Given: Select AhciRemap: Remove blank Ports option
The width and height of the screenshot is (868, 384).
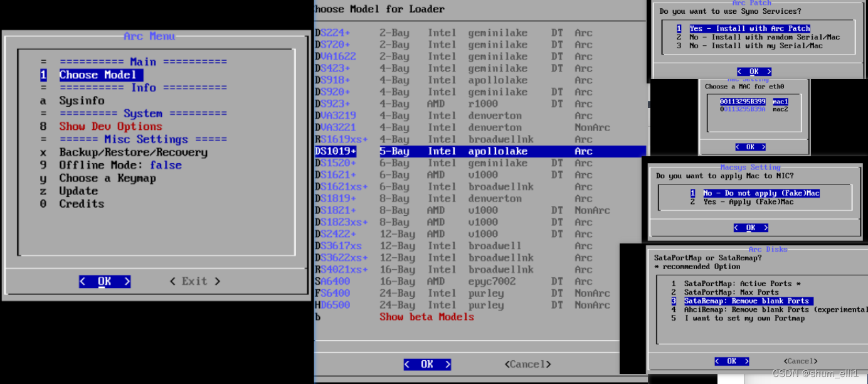Looking at the screenshot, I should (769, 309).
